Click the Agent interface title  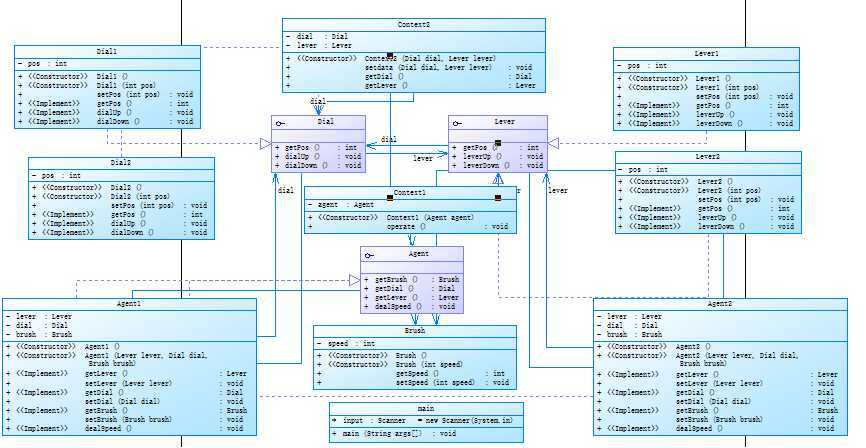pyautogui.click(x=419, y=254)
